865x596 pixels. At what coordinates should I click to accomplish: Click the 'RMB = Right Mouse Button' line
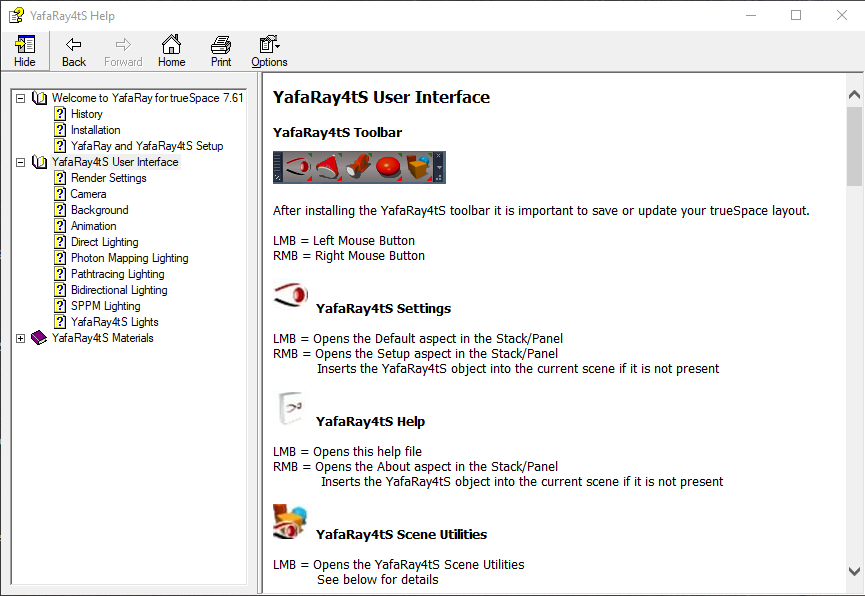click(x=349, y=256)
